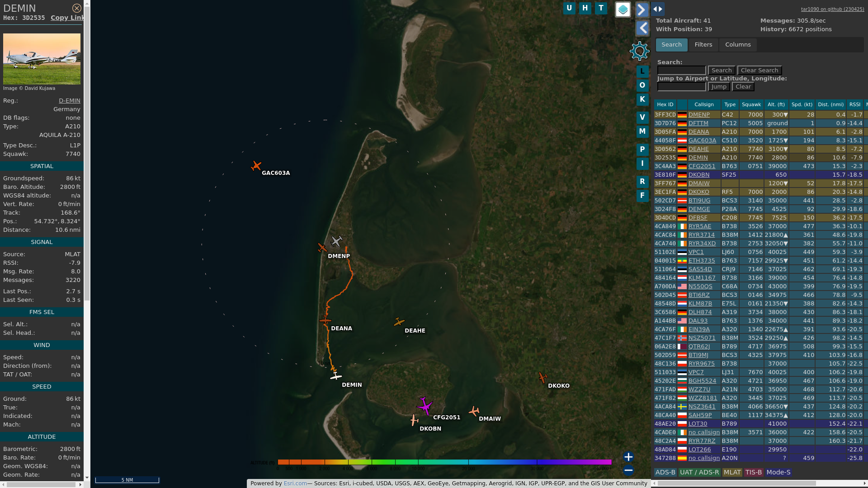Open the settings gear icon
The width and height of the screenshot is (868, 488).
click(x=639, y=51)
